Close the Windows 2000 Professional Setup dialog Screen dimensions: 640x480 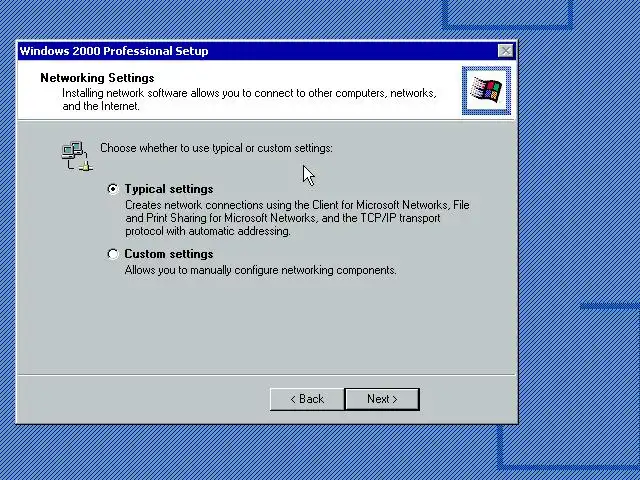click(505, 51)
